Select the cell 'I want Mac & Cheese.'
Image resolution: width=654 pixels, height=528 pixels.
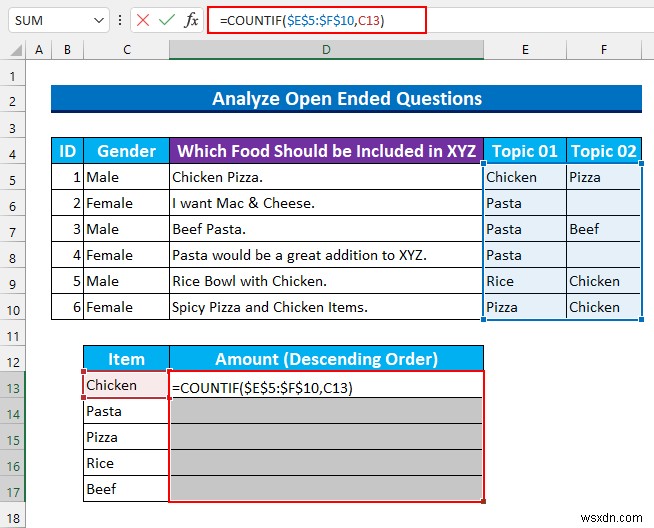tap(326, 203)
